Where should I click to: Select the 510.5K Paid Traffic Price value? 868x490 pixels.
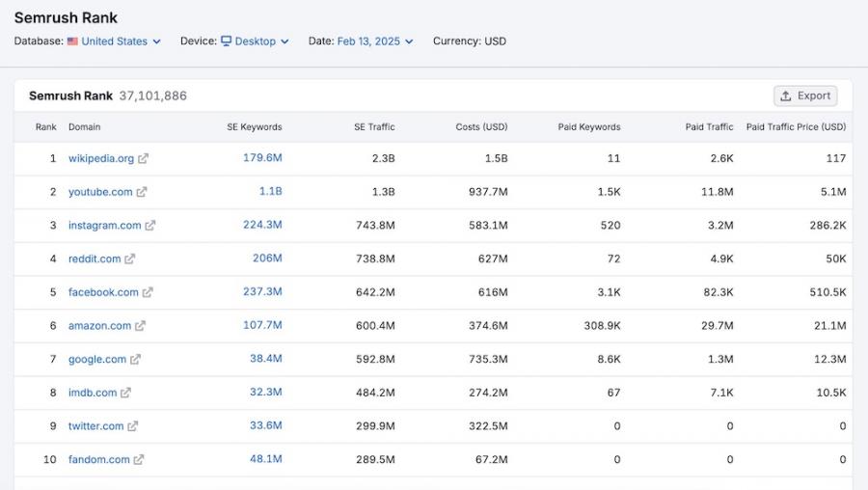point(827,292)
